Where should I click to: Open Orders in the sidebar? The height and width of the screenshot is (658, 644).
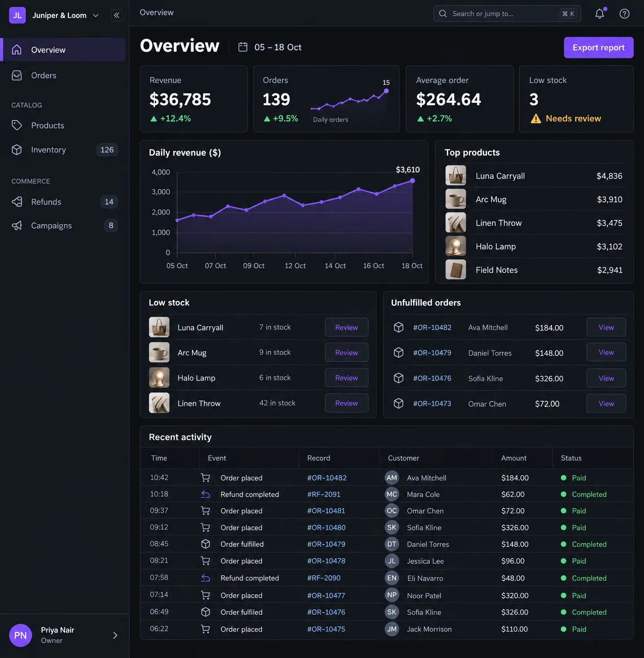pyautogui.click(x=63, y=76)
